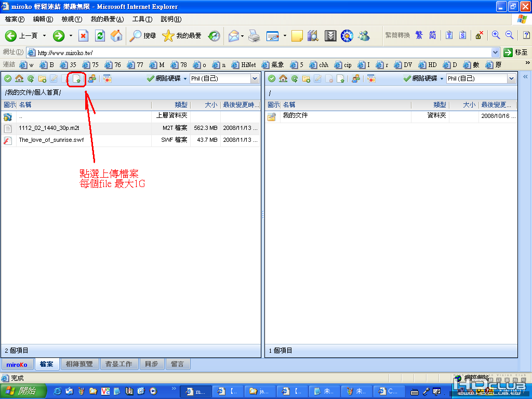Create new folder in left pane
Screen dimensions: 532x399
pos(42,79)
